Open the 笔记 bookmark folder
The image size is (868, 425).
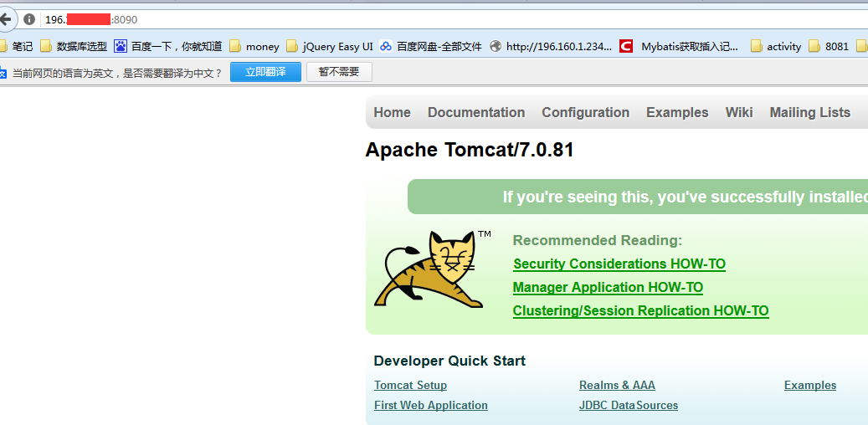click(17, 47)
